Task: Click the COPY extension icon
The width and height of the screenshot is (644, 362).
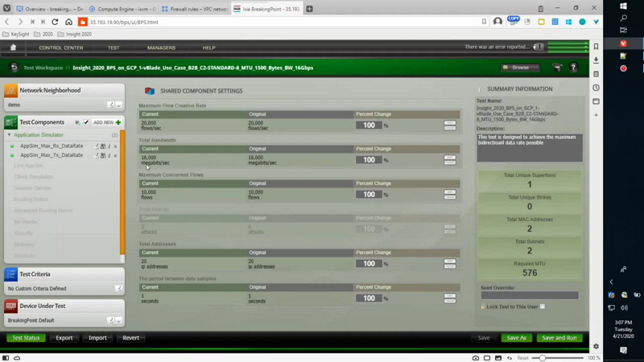Action: tap(514, 21)
